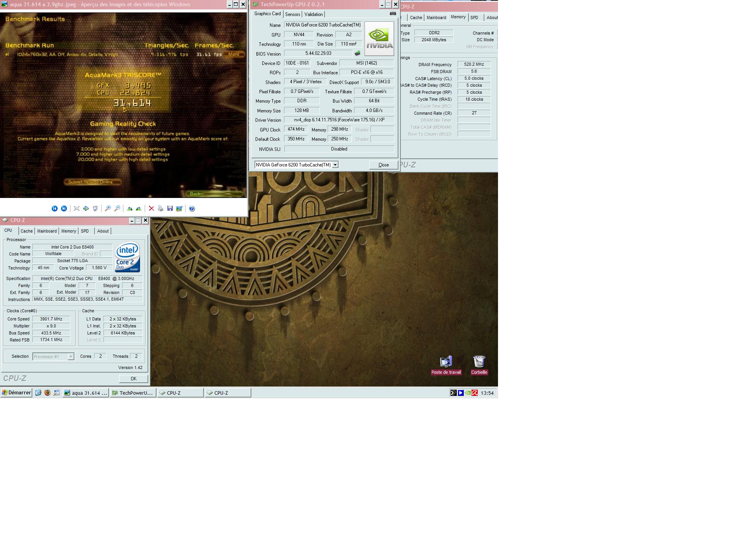The height and width of the screenshot is (560, 747).
Task: Open the Cache tab in the background CPU-Z window
Action: [416, 17]
